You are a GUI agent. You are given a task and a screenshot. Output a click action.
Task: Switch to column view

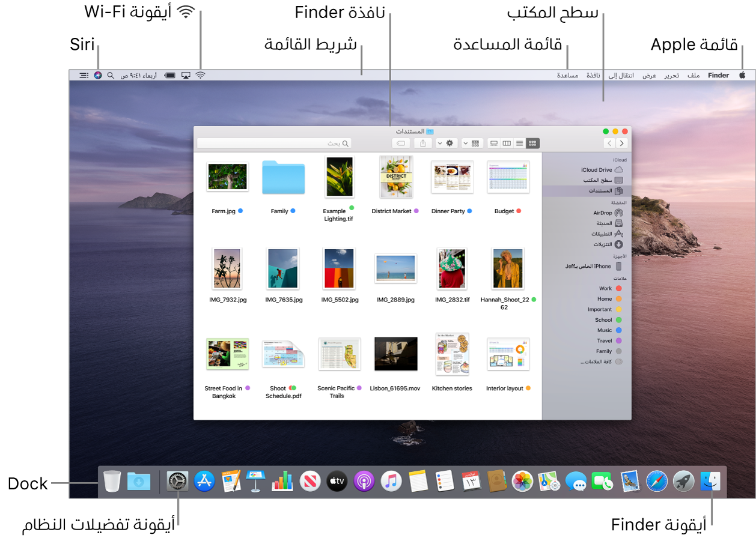click(x=508, y=143)
